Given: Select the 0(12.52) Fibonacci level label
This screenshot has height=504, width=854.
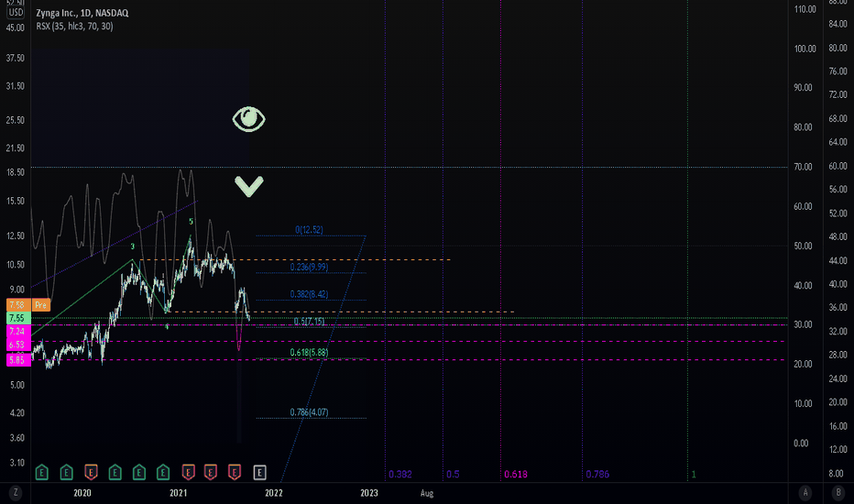Looking at the screenshot, I should pyautogui.click(x=309, y=230).
